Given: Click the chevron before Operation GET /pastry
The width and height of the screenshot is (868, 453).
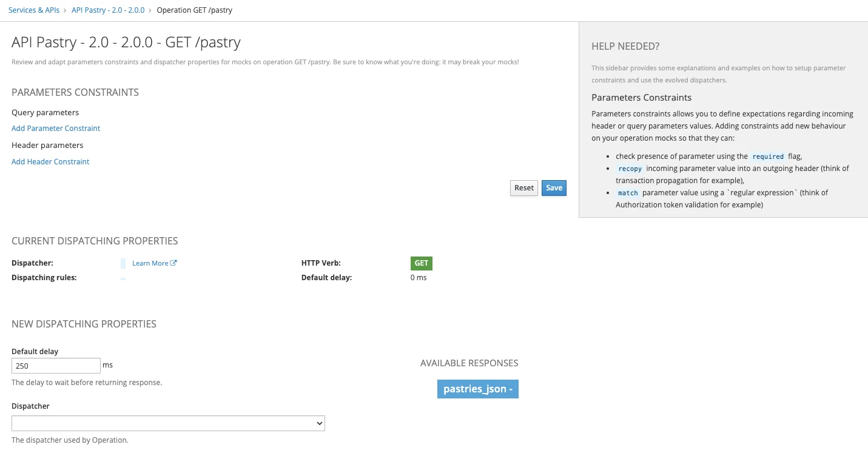Looking at the screenshot, I should [150, 10].
